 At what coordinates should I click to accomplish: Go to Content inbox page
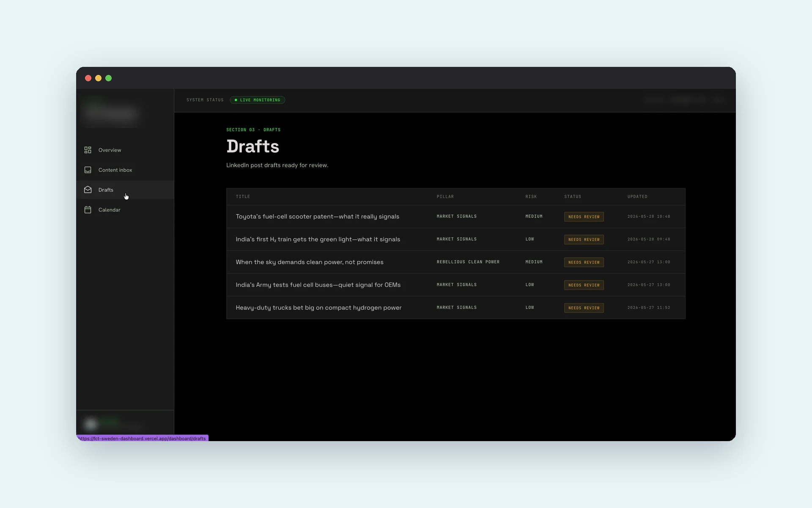(x=125, y=170)
